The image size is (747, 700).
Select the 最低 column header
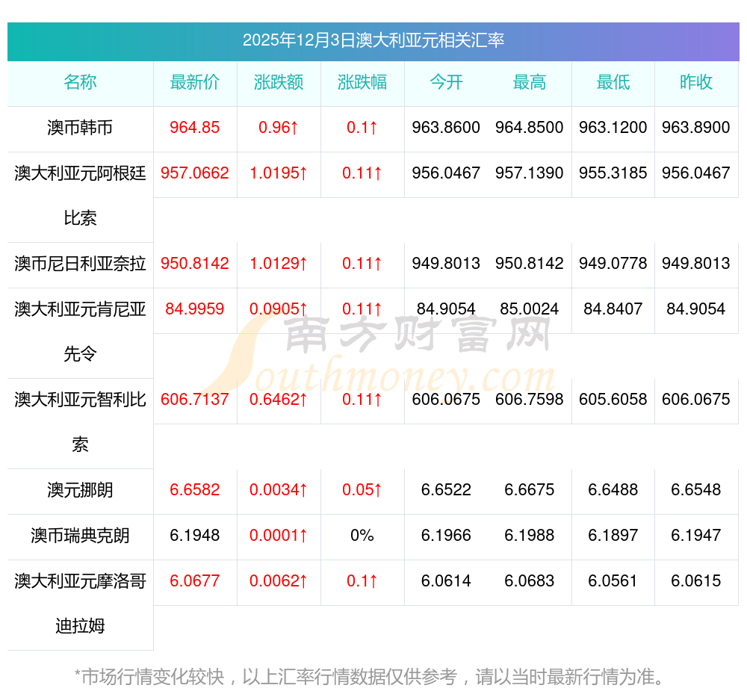pos(613,83)
